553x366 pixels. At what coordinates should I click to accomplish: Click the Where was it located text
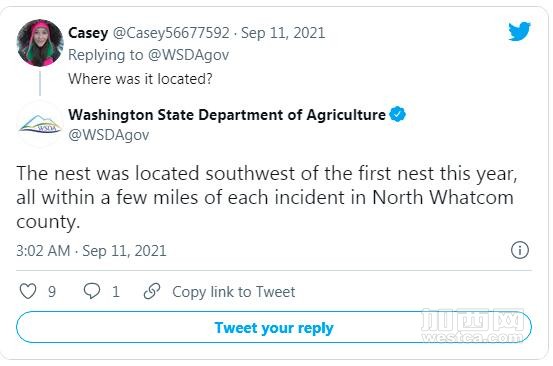click(140, 79)
